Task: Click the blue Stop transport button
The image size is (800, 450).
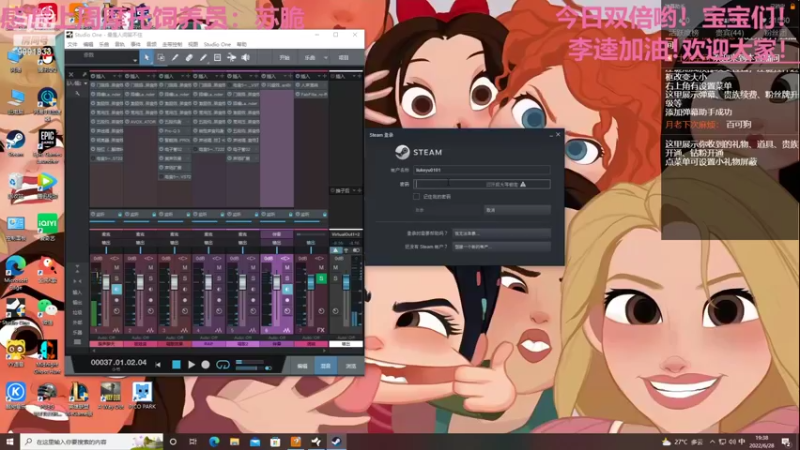Action: click(x=176, y=364)
